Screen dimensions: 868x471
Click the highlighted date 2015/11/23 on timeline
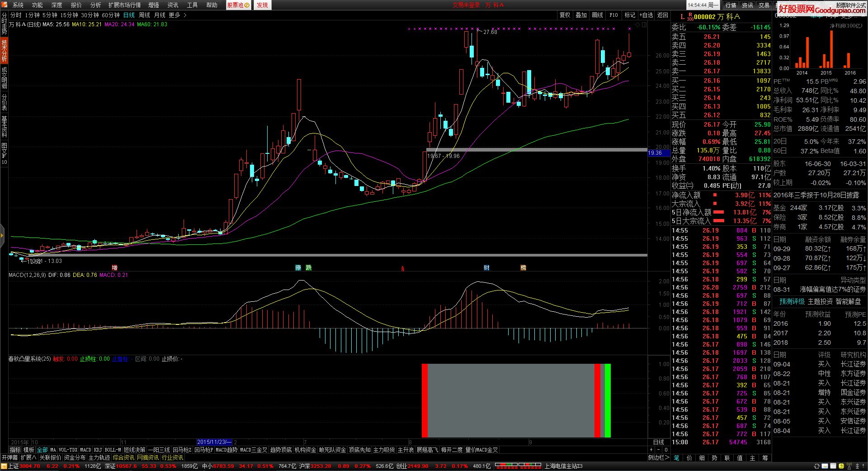pyautogui.click(x=214, y=442)
